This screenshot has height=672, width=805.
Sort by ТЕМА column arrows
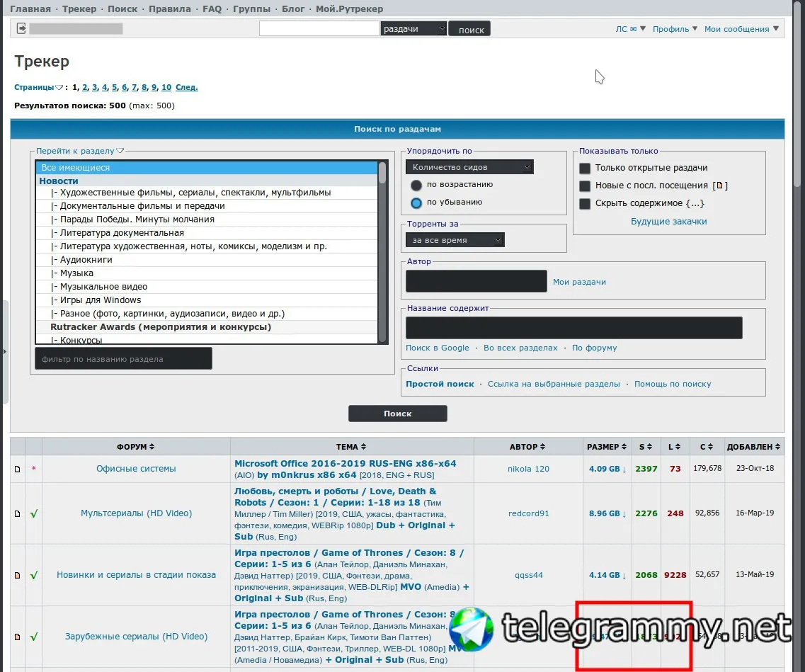click(x=363, y=447)
